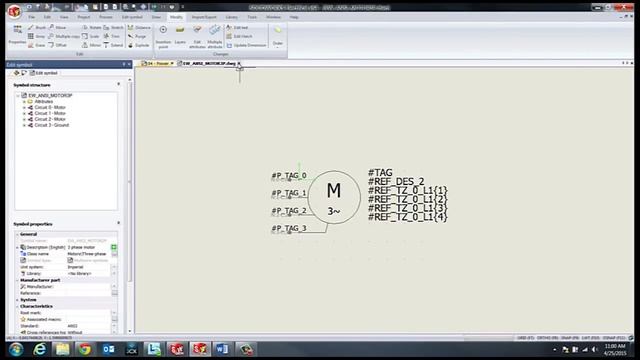
Task: Open the Properties tool in the ribbon
Action: pyautogui.click(x=17, y=35)
